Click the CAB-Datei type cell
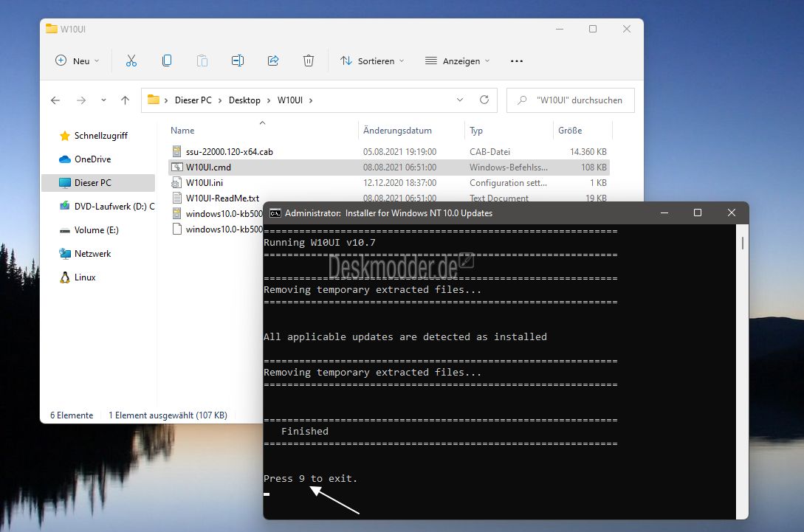 tap(489, 152)
